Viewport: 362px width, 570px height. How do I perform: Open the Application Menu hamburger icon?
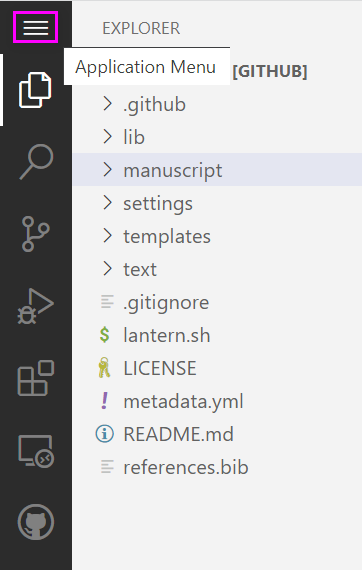pos(36,27)
